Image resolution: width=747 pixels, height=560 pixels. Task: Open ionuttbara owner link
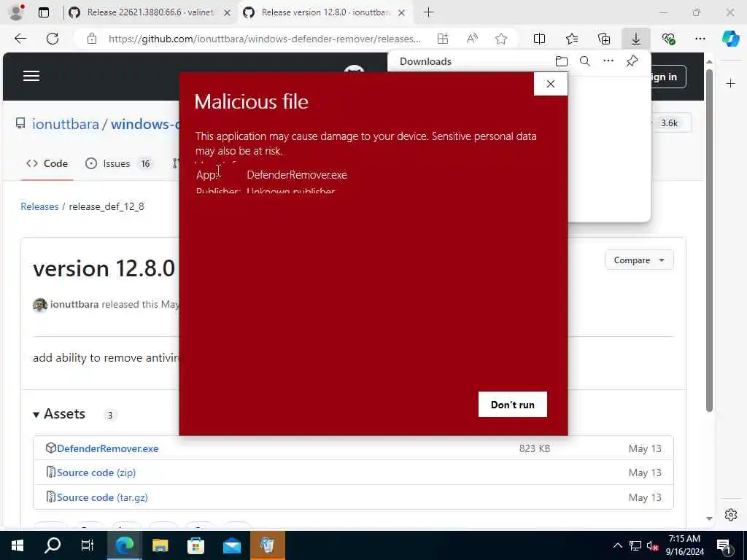click(x=65, y=124)
